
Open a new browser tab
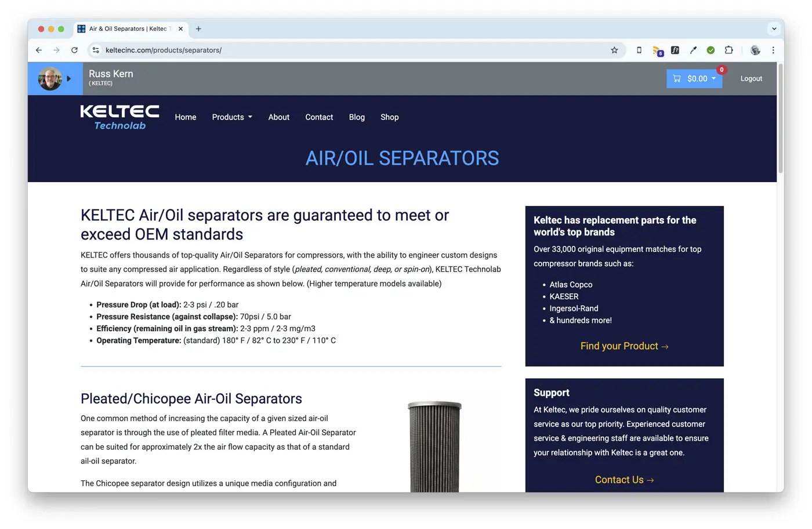(198, 28)
